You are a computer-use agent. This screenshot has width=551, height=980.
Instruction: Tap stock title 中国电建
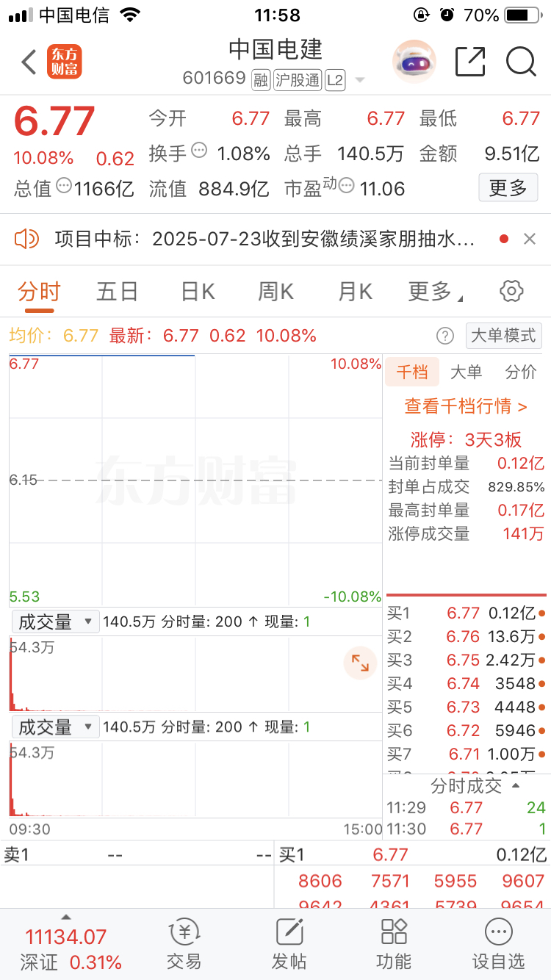coord(275,48)
